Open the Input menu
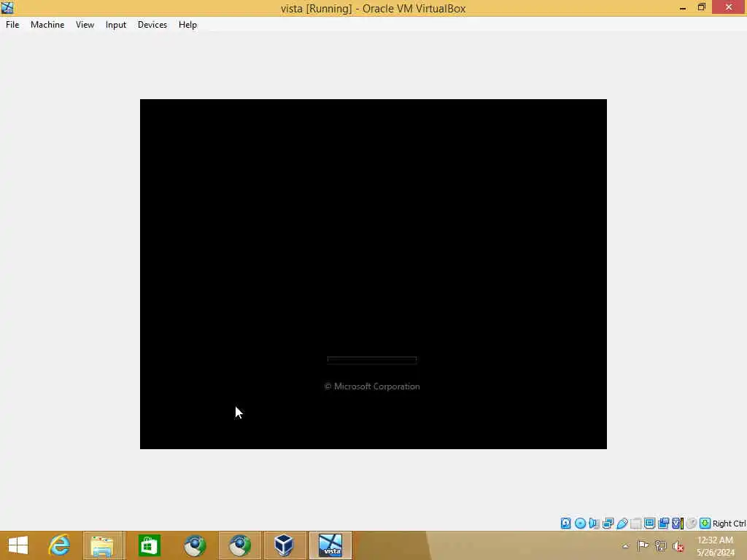Image resolution: width=747 pixels, height=560 pixels. click(116, 25)
